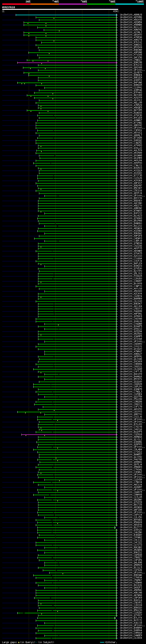Select the UniRef100_Q110C2 label
The image size is (146, 644).
[x=131, y=100]
